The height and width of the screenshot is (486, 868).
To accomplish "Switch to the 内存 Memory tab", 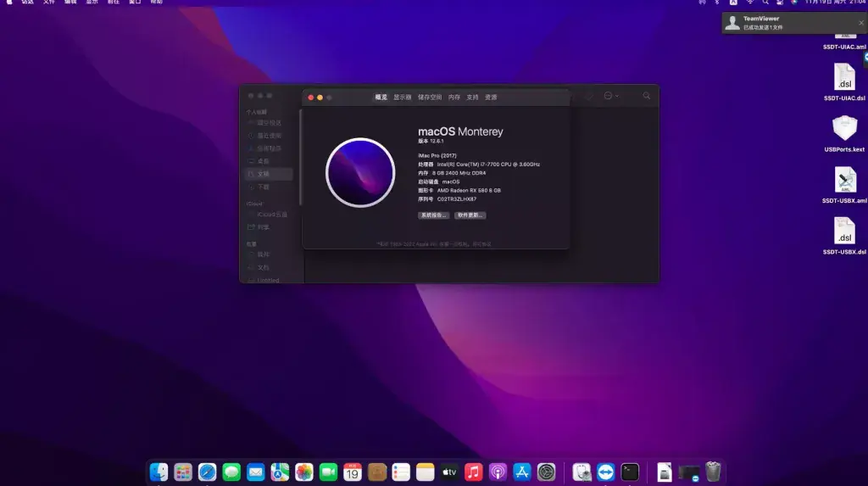I will (454, 97).
